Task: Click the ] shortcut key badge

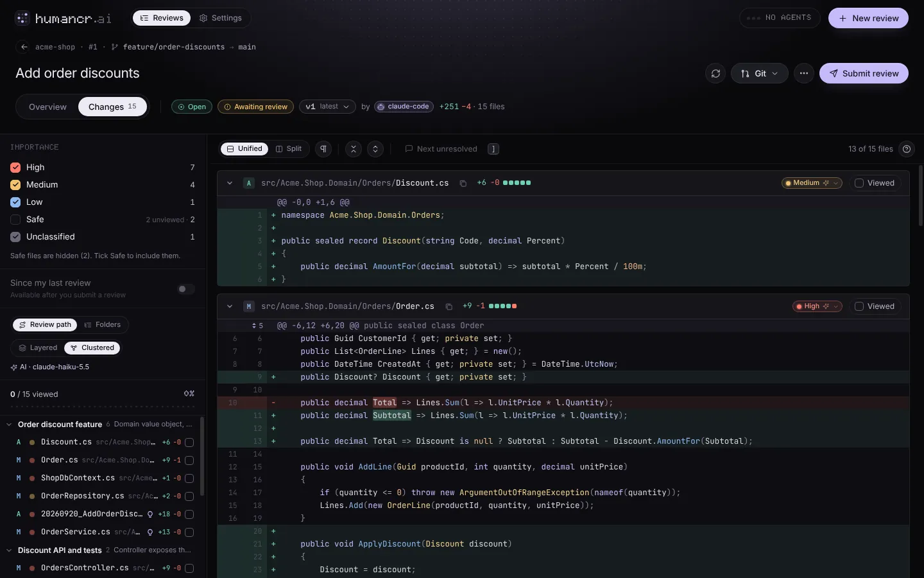Action: click(493, 149)
